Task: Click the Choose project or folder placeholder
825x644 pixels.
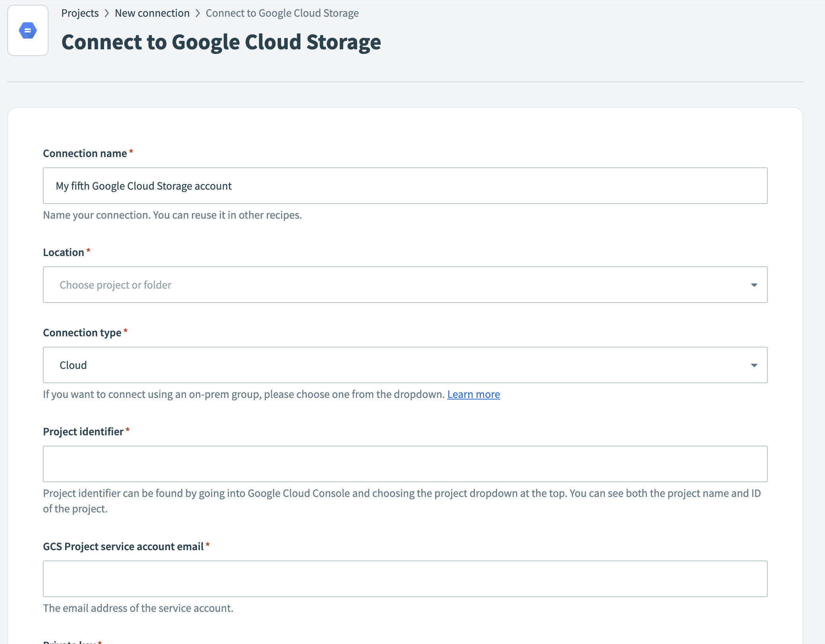Action: pos(115,285)
